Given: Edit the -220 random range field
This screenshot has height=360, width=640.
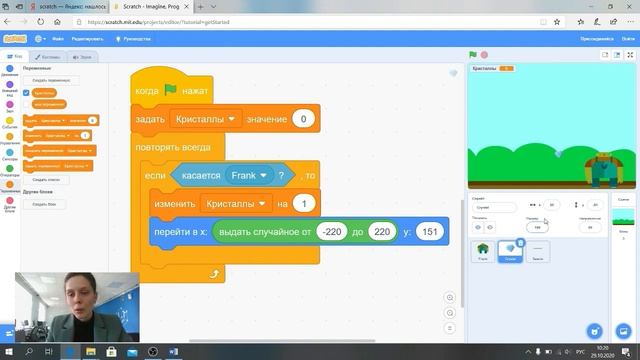Looking at the screenshot, I should click(x=331, y=232).
